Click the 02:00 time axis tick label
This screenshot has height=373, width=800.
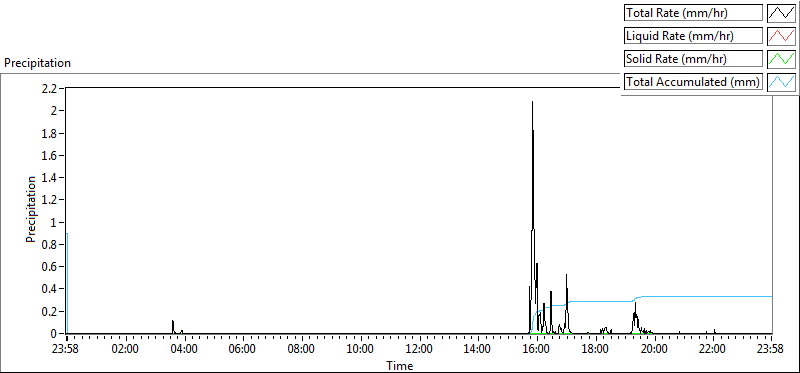[126, 349]
